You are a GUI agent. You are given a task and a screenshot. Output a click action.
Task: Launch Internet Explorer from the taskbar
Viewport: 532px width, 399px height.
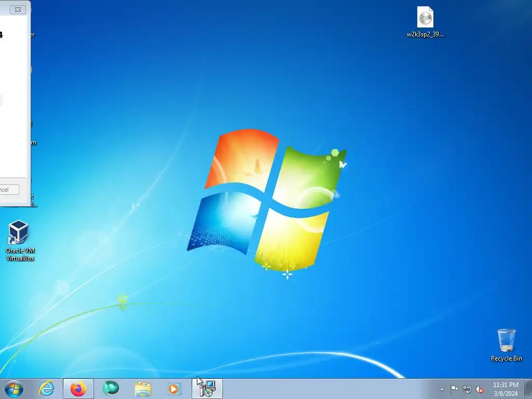pos(46,389)
